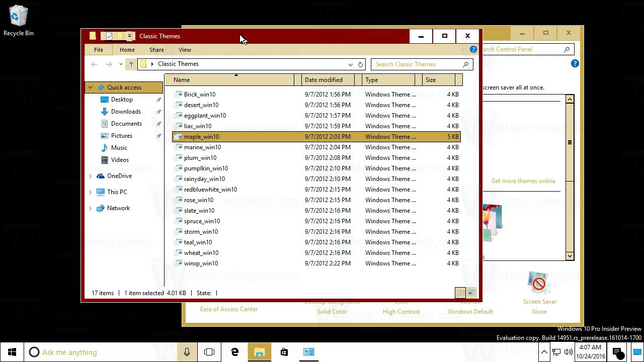Click Get more themes online link
Viewport: 644px width, 362px height.
[x=523, y=181]
